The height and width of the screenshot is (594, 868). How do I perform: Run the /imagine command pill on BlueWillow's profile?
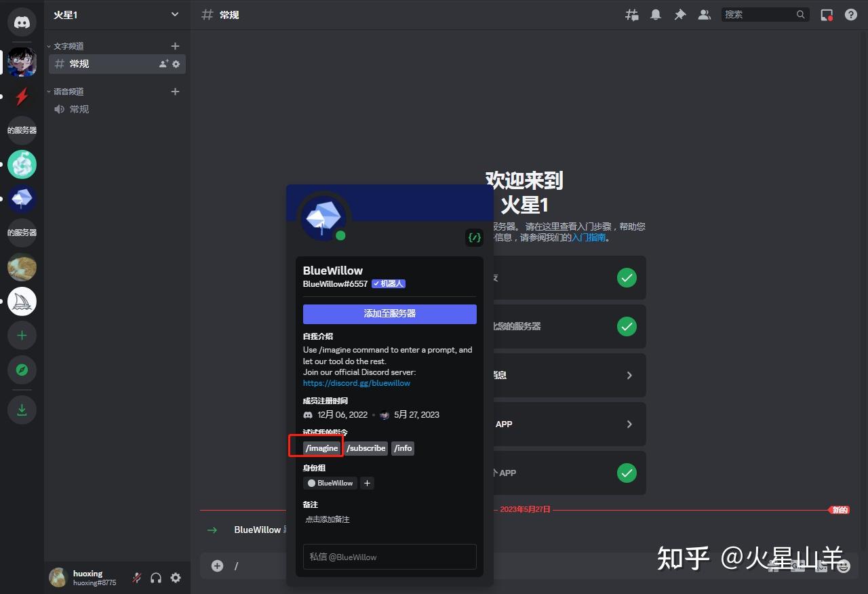click(x=321, y=448)
